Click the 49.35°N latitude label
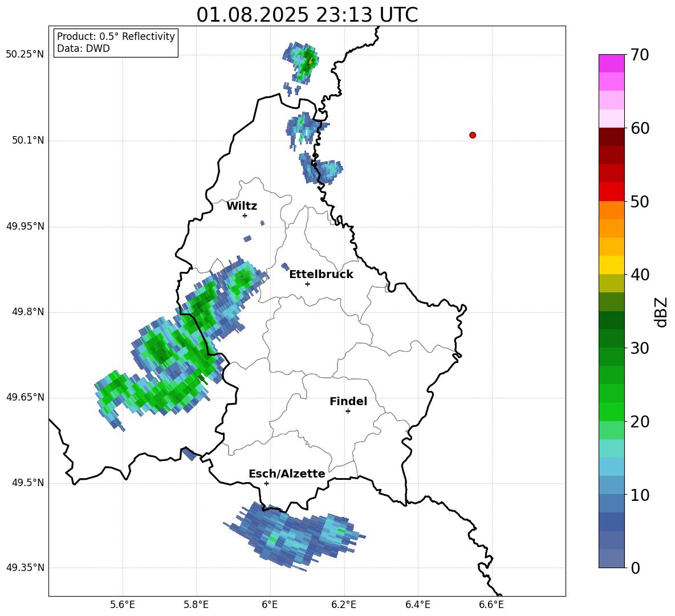Screen dimensions: 675x616 pos(25,568)
